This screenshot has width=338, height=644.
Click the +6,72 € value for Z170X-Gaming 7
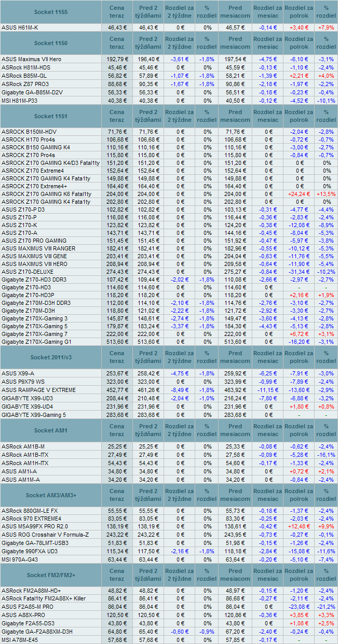(299, 334)
